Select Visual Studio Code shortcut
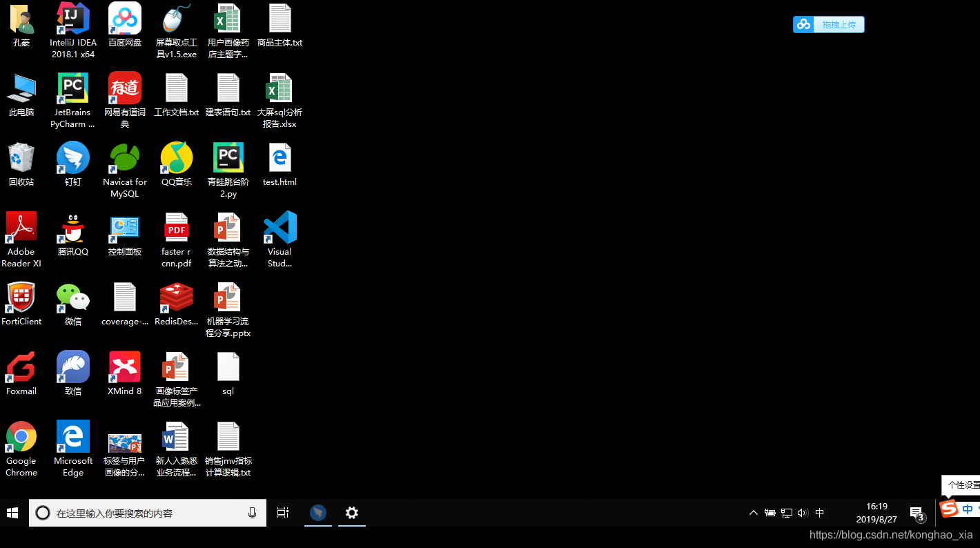 [x=280, y=239]
